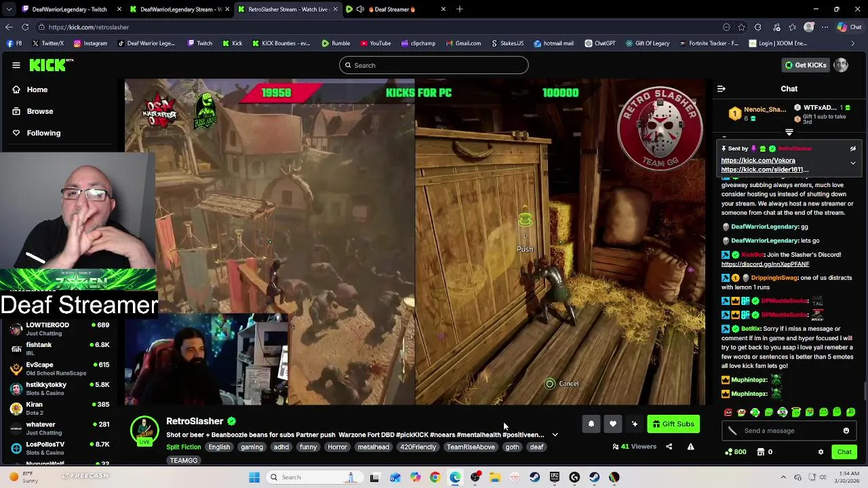Click Gift Subs button
The image size is (868, 488).
click(673, 424)
